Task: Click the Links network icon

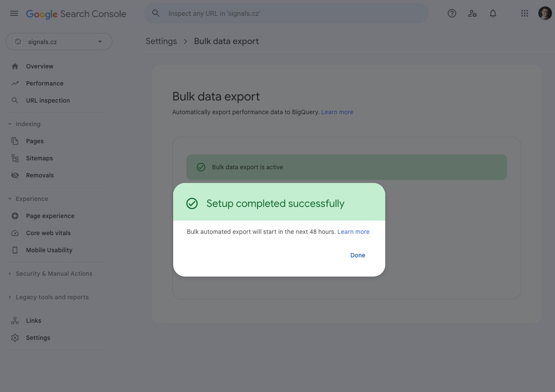Action: point(15,321)
